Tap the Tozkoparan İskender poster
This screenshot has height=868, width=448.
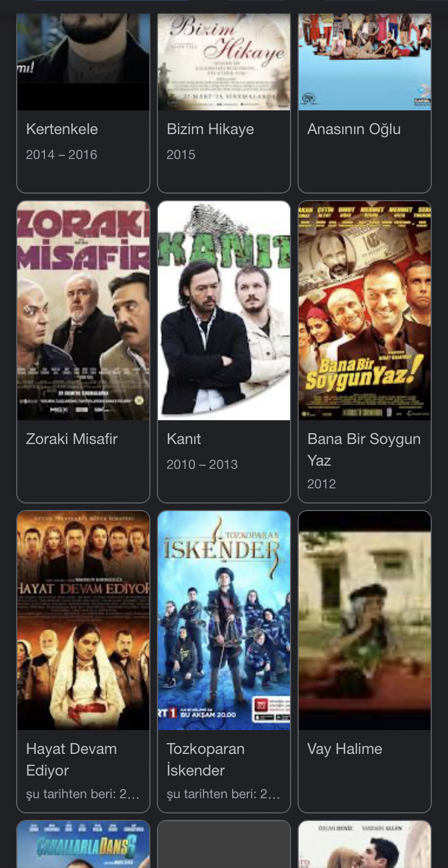coord(224,621)
